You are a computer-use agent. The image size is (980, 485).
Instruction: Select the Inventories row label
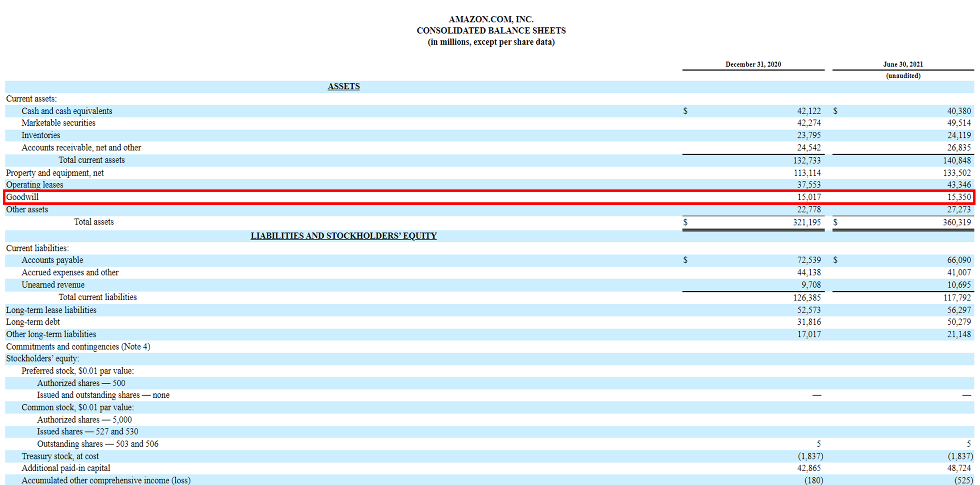pyautogui.click(x=41, y=136)
